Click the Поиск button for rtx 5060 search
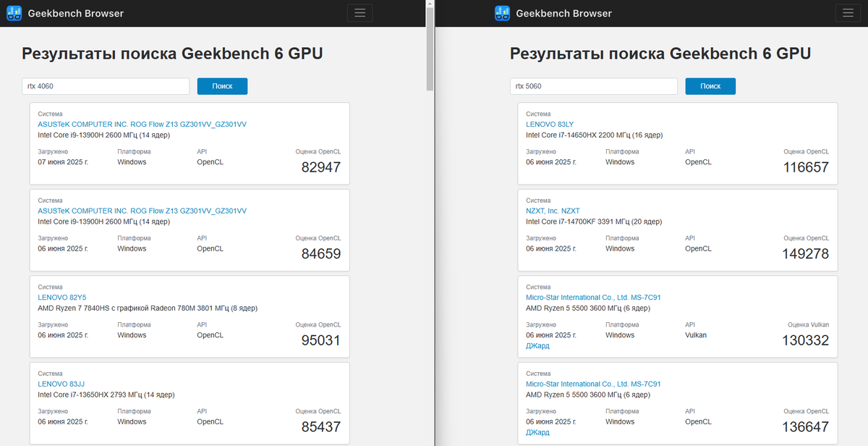This screenshot has height=446, width=868. tap(710, 85)
